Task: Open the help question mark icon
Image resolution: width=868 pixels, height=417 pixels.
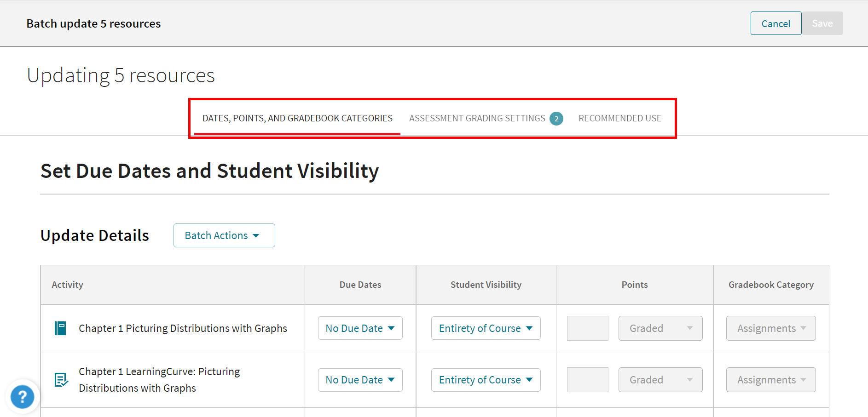Action: (22, 396)
